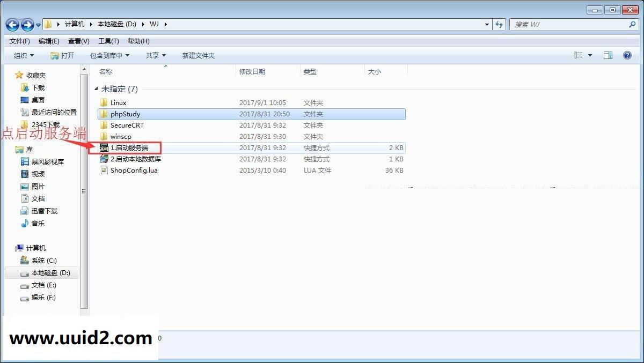This screenshot has width=644, height=363.
Task: Click the back navigation arrow
Action: click(x=12, y=24)
